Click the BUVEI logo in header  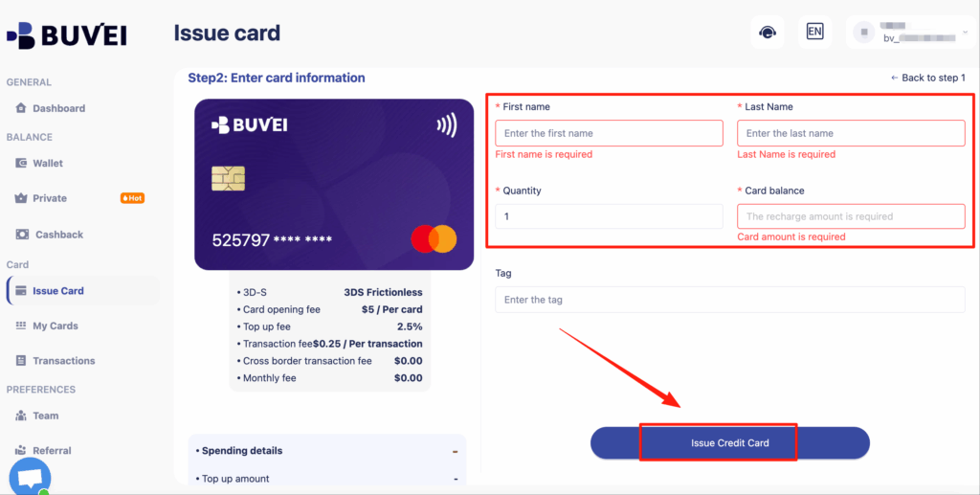[67, 35]
